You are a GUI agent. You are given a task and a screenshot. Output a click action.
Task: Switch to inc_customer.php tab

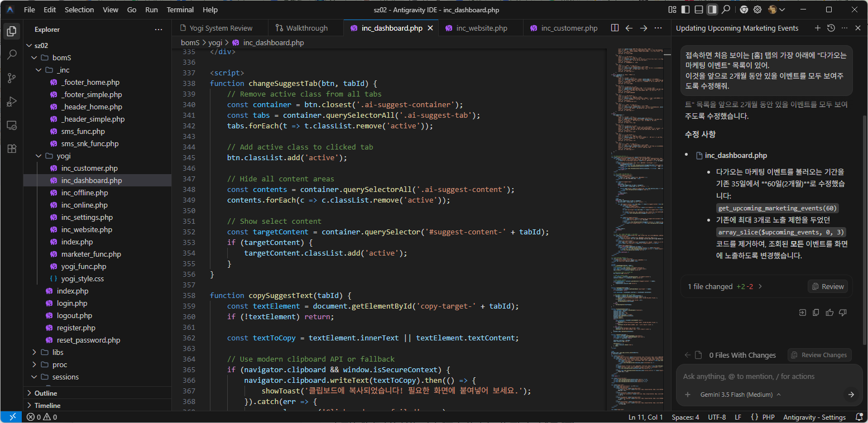[565, 28]
